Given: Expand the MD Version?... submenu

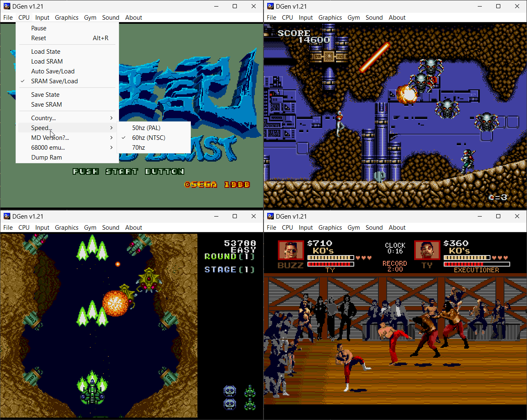Looking at the screenshot, I should point(67,138).
